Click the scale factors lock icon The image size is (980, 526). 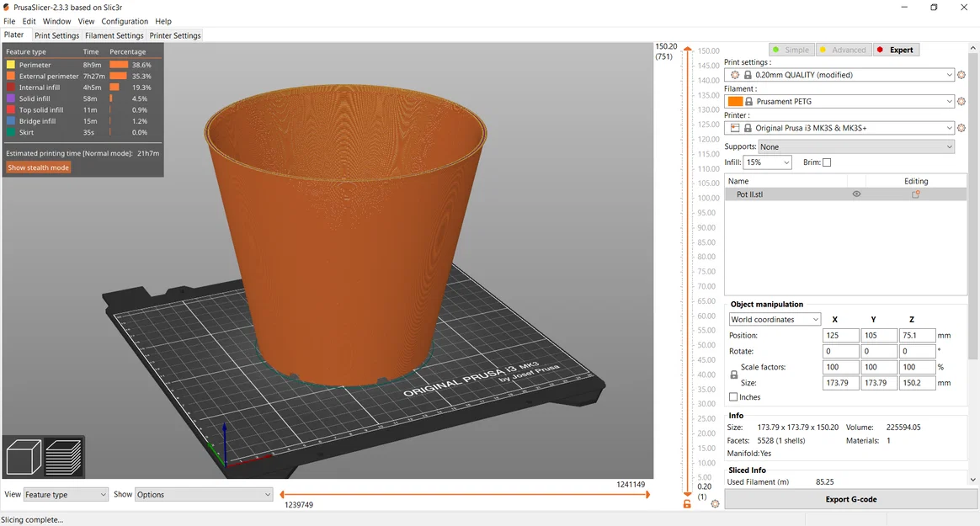734,375
